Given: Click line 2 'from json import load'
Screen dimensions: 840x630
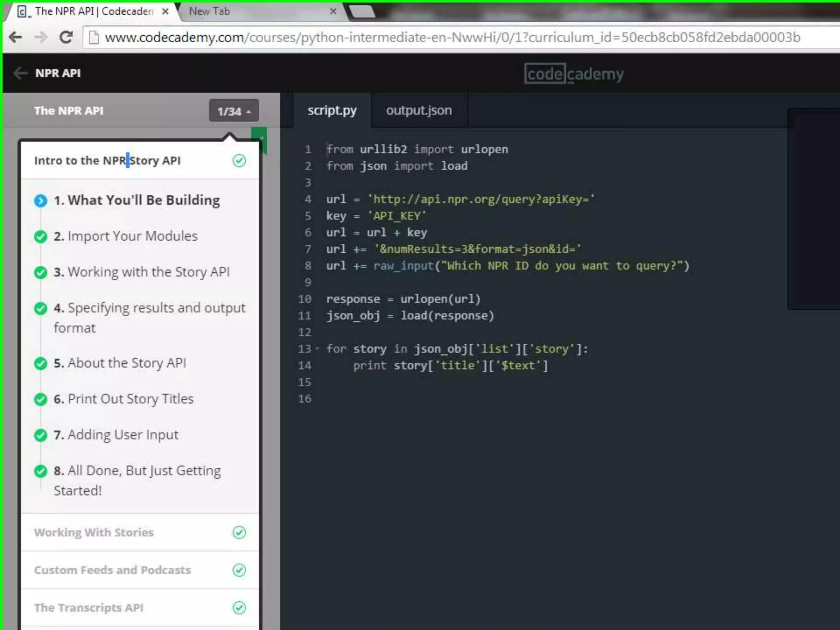Looking at the screenshot, I should (397, 166).
